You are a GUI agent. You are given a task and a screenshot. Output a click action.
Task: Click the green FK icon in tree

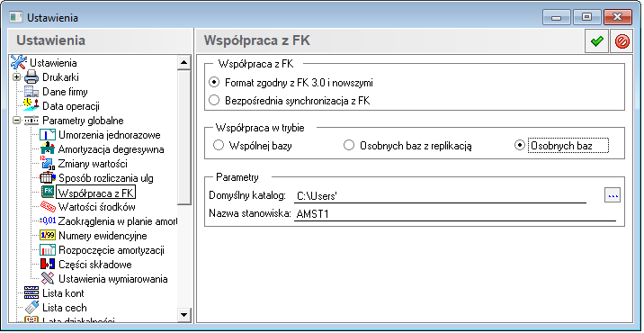tap(48, 193)
